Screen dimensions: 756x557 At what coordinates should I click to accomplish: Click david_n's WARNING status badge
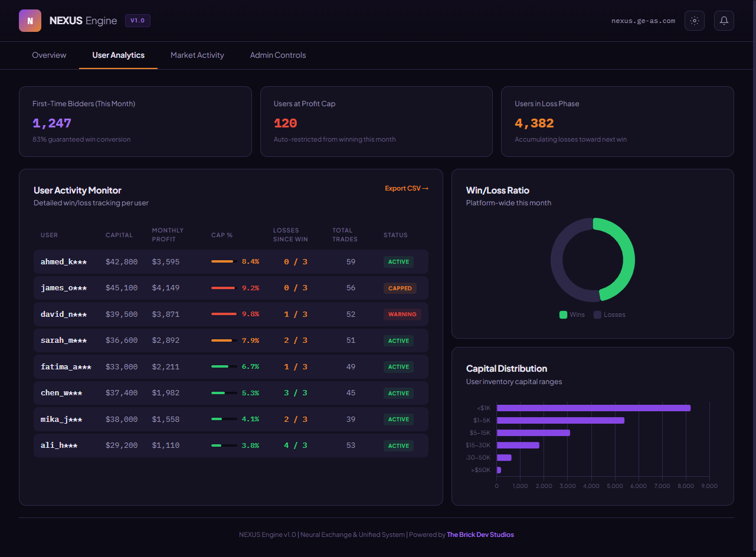tap(402, 314)
